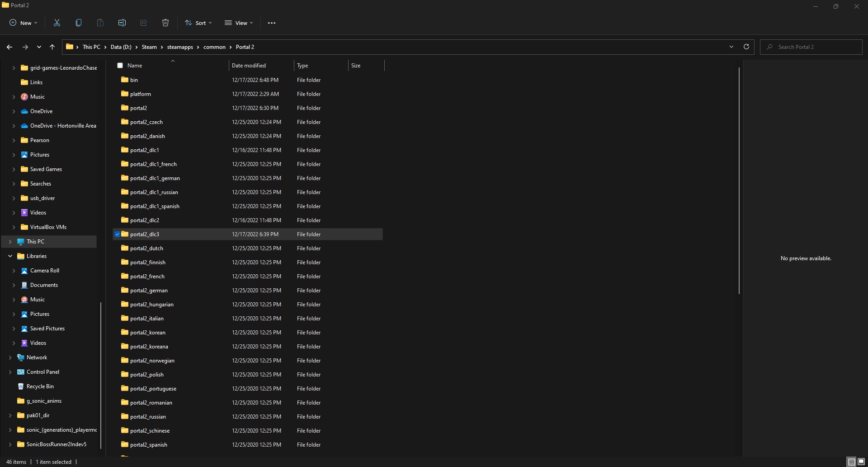Click the Cut scissors icon in toolbar
The height and width of the screenshot is (467, 868).
pyautogui.click(x=57, y=23)
